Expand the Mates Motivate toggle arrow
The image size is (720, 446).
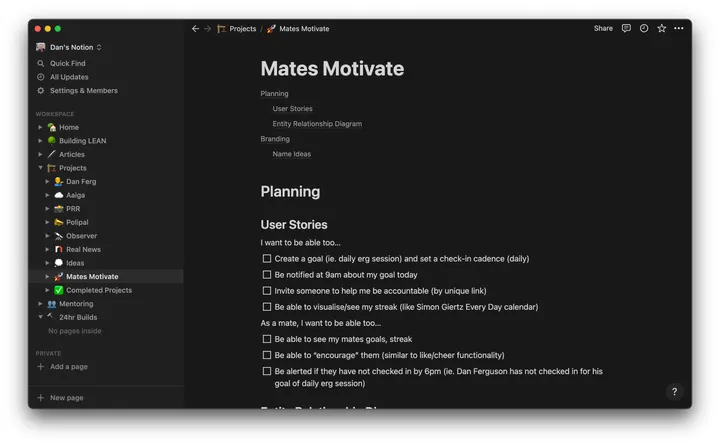[x=47, y=277]
